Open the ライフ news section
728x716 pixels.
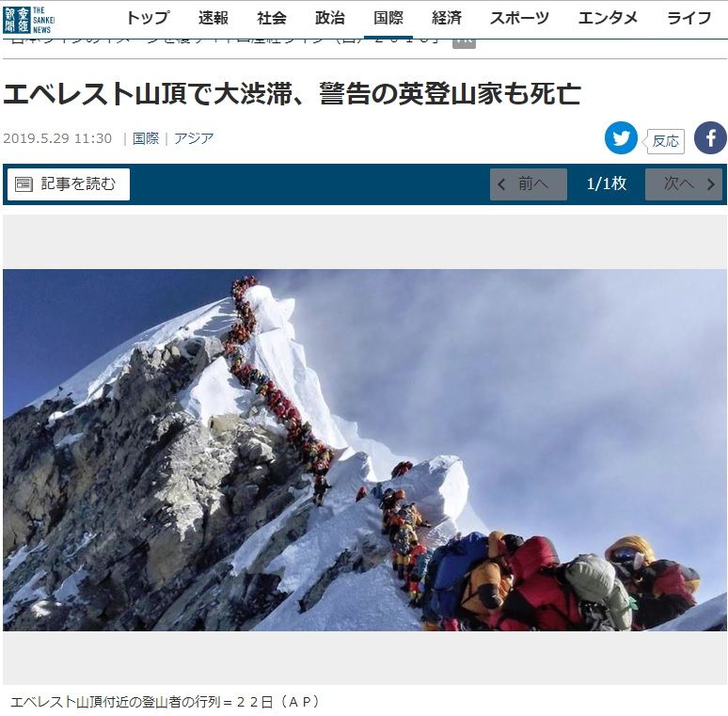[689, 18]
